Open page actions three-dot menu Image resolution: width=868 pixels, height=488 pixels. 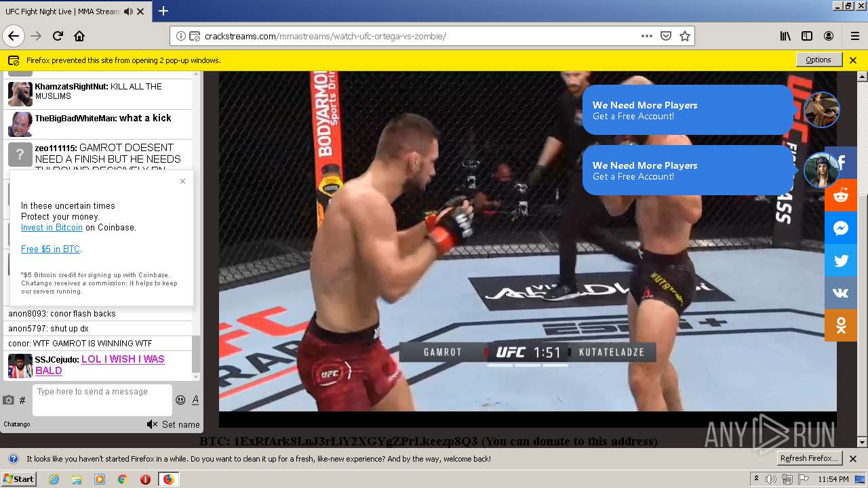[647, 36]
